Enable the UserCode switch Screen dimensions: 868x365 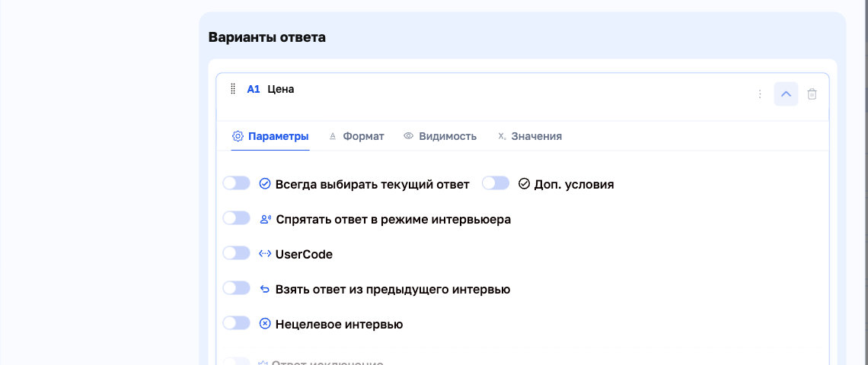(236, 253)
